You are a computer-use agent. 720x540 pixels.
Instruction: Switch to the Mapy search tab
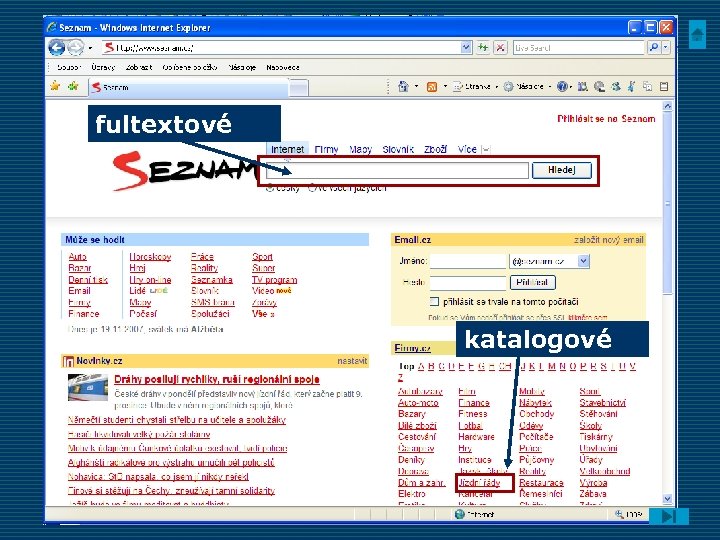pos(360,149)
